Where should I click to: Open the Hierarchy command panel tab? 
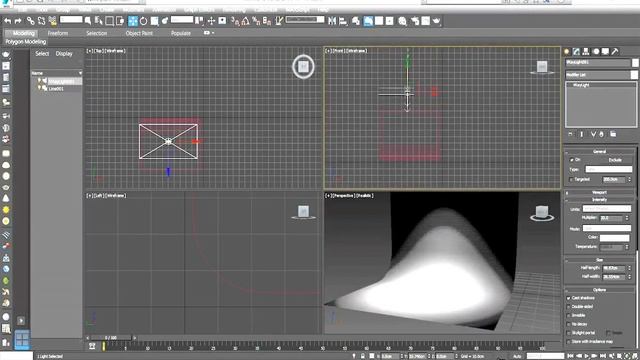586,51
